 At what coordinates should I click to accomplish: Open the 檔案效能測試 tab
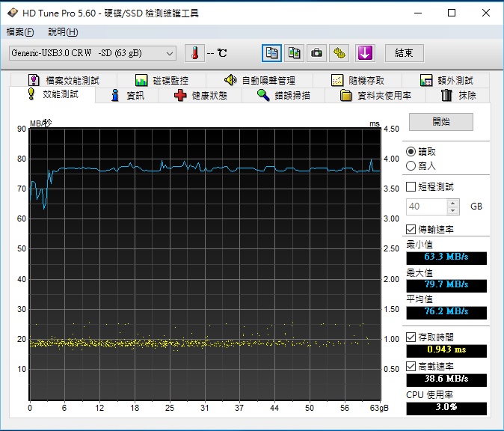[x=64, y=80]
